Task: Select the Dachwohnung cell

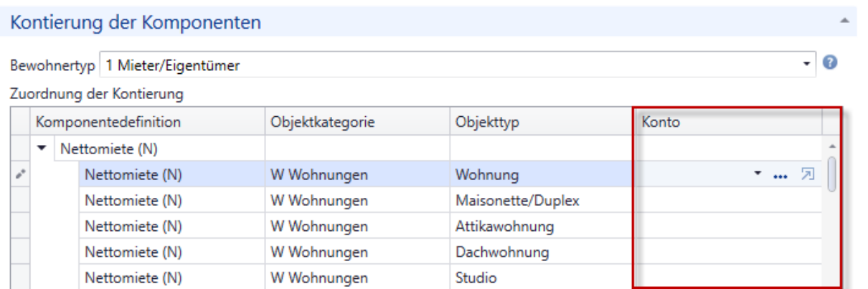Action: [x=542, y=252]
